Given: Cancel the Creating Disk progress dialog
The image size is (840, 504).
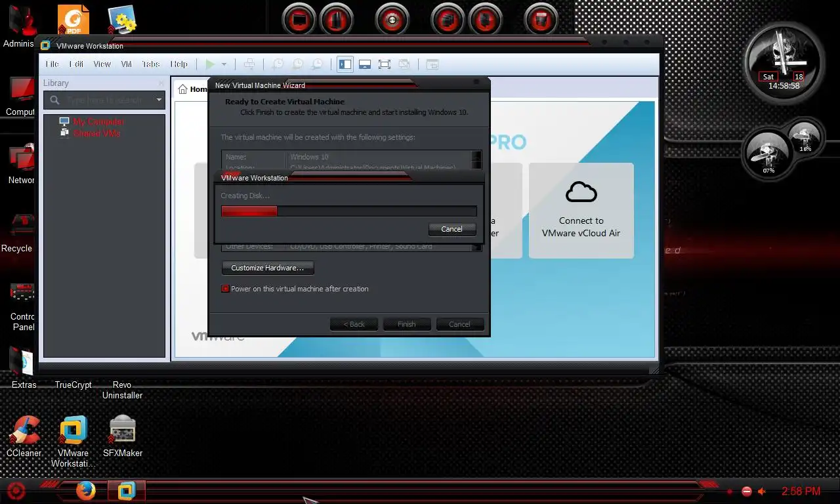Looking at the screenshot, I should (451, 229).
